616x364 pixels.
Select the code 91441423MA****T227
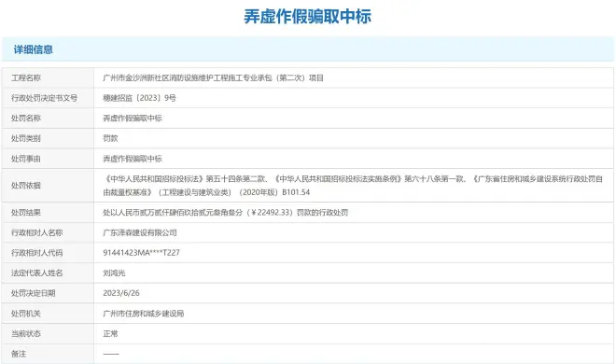coord(142,253)
